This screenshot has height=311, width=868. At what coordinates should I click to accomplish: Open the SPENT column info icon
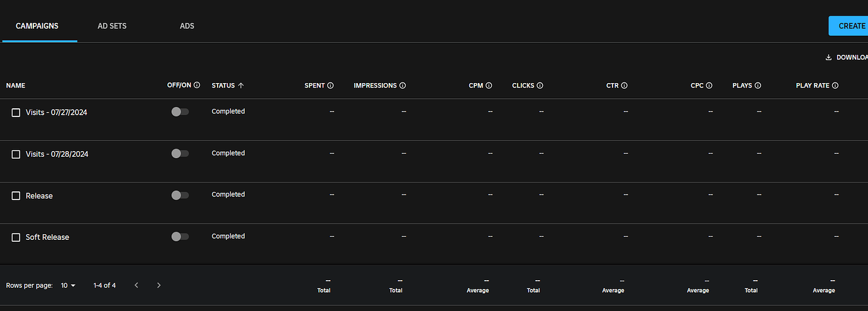(330, 86)
